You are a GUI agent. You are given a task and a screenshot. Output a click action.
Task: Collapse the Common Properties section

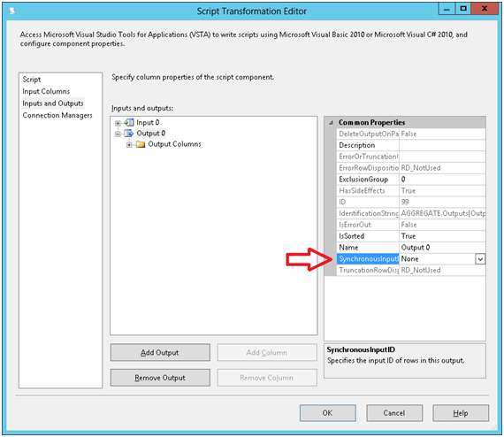click(x=331, y=122)
